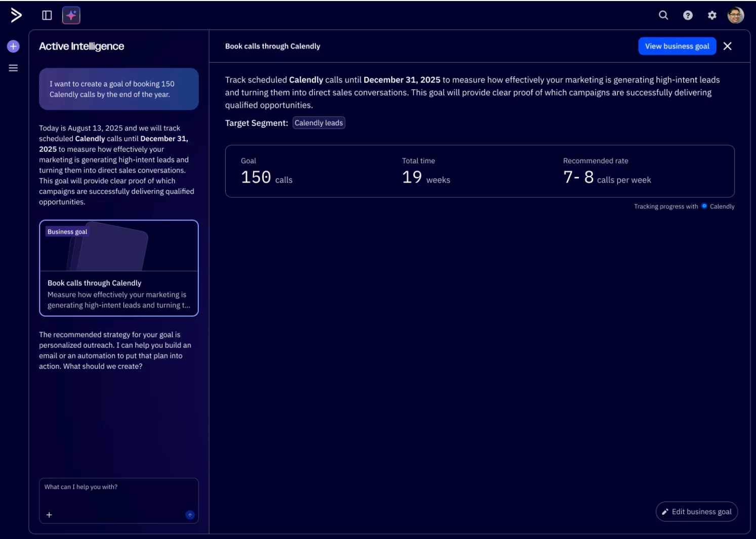
Task: Click the Calendly tracking progress indicator
Action: (x=705, y=206)
